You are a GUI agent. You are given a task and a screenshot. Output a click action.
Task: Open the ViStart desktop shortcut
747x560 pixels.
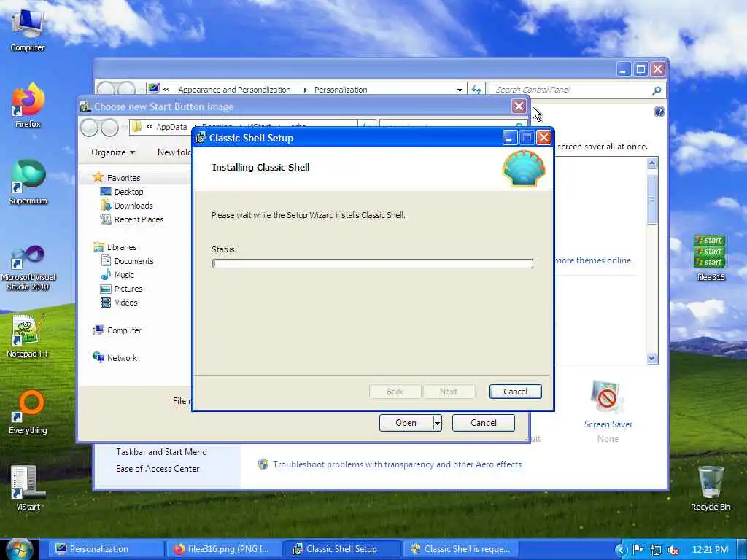[28, 489]
